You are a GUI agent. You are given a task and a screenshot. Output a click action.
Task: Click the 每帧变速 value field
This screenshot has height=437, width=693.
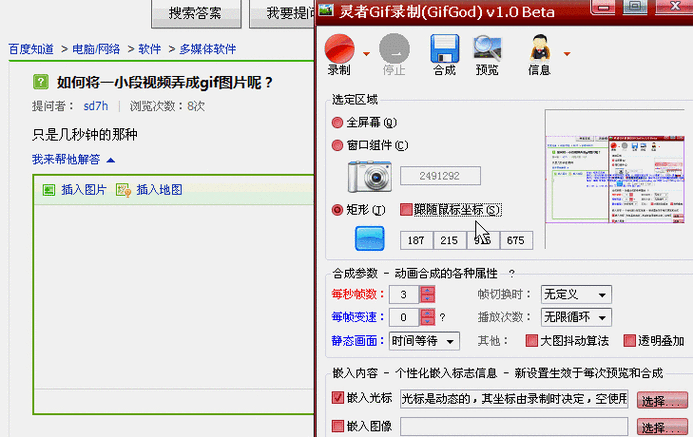click(404, 317)
